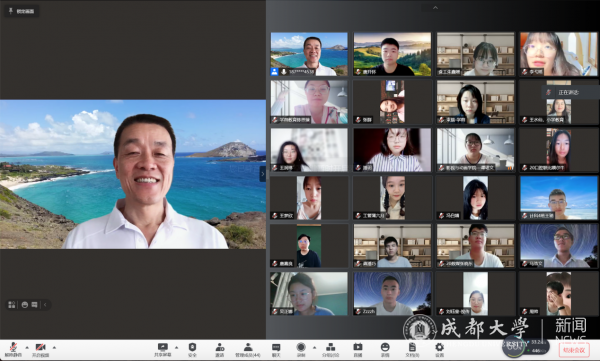
Task: Unmute the microphone in bottom toolbar
Action: pos(13,350)
